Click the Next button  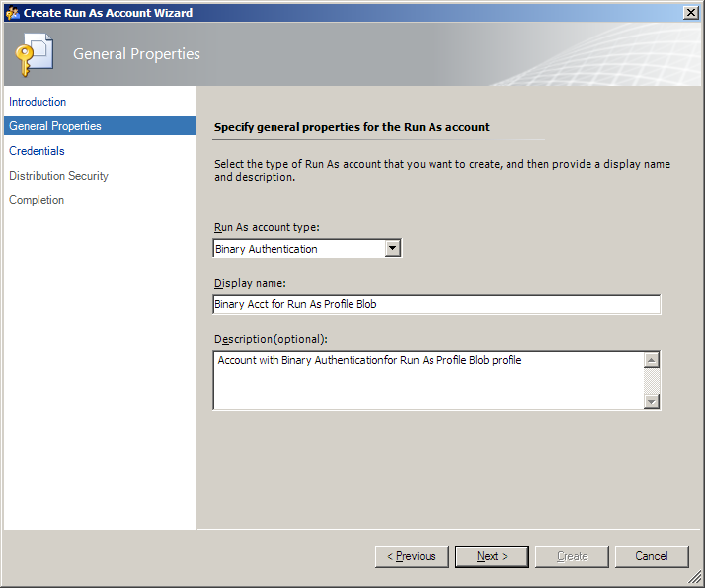pos(492,556)
